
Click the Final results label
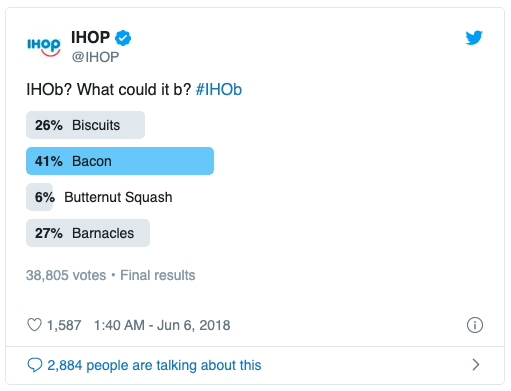click(158, 275)
